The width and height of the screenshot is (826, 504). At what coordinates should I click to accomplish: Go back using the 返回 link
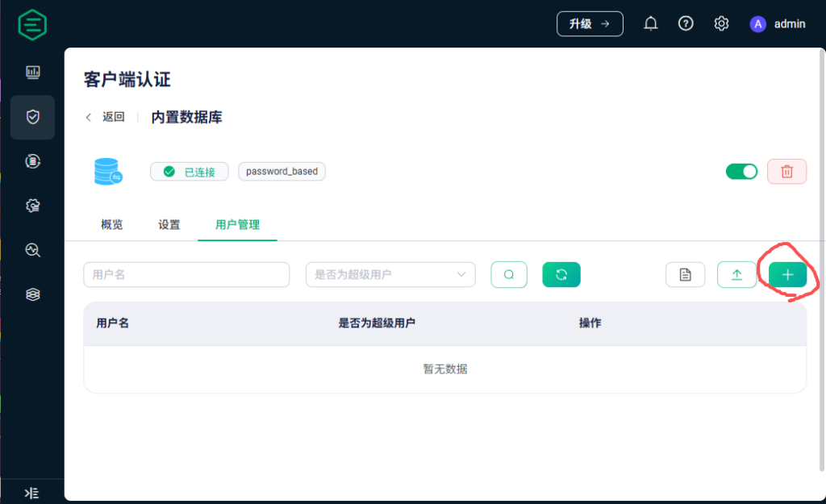[x=106, y=117]
